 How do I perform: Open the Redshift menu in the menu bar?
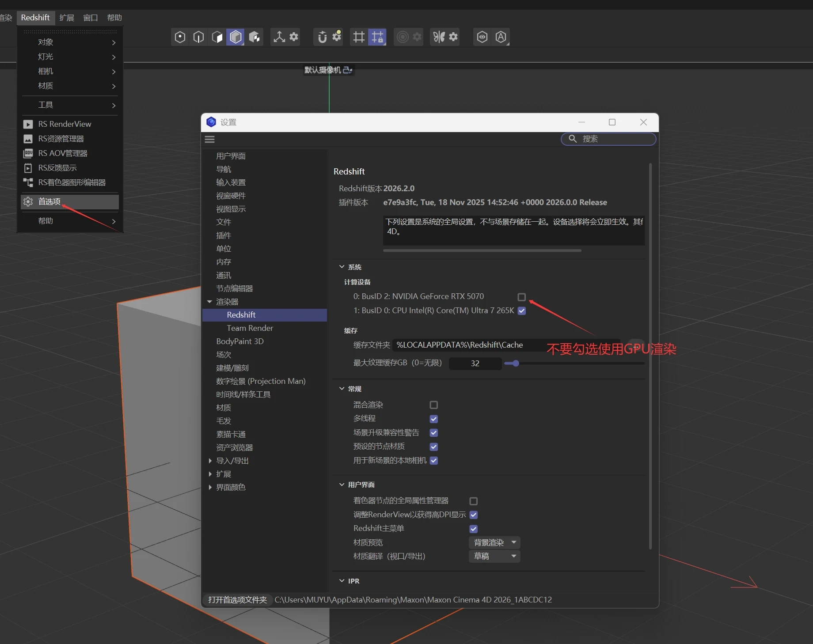[35, 18]
